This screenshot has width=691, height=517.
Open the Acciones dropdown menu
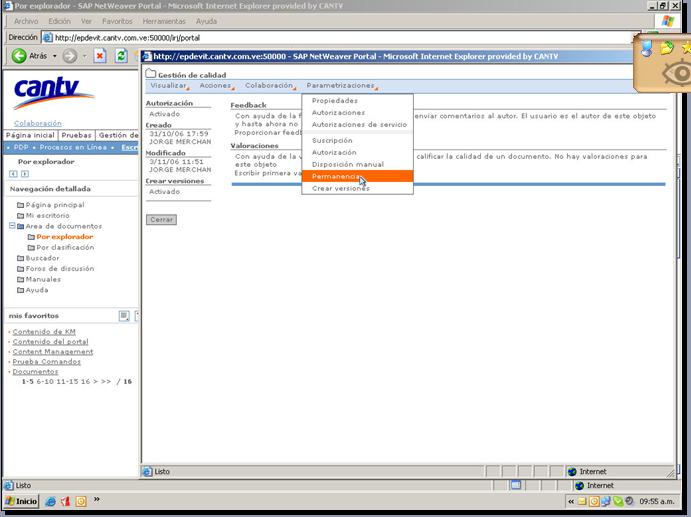click(x=216, y=86)
